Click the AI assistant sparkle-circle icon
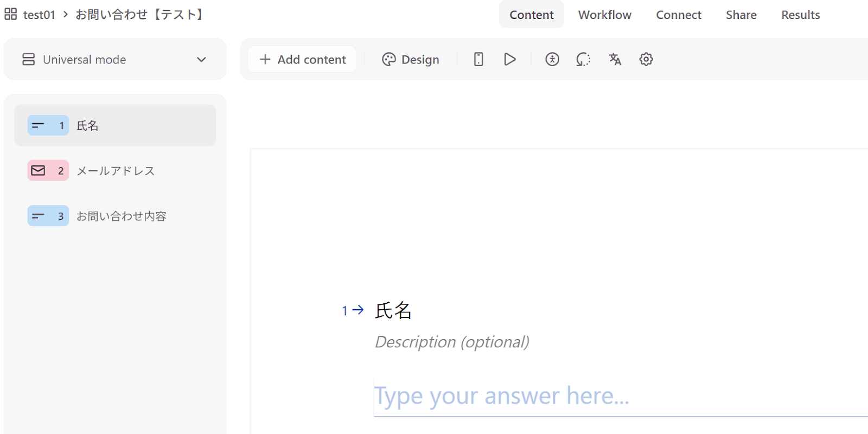Screen dimensions: 868x434 583,59
